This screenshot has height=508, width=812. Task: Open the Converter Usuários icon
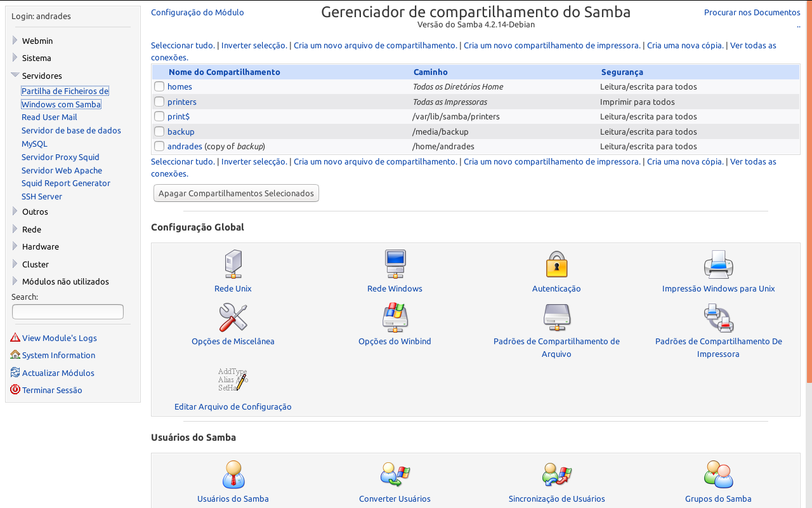coord(395,475)
